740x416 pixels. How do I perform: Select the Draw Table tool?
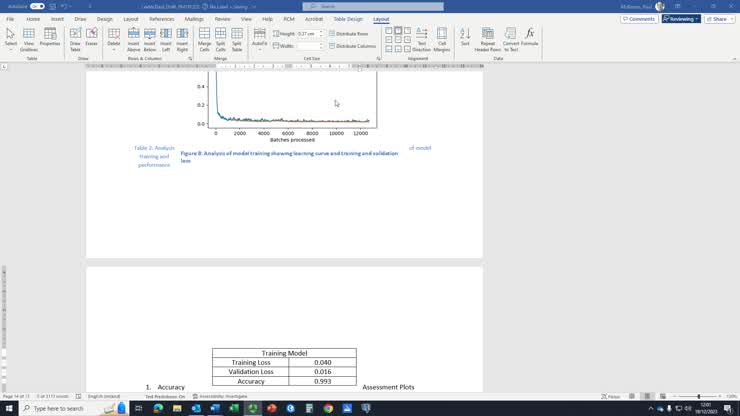(75, 38)
